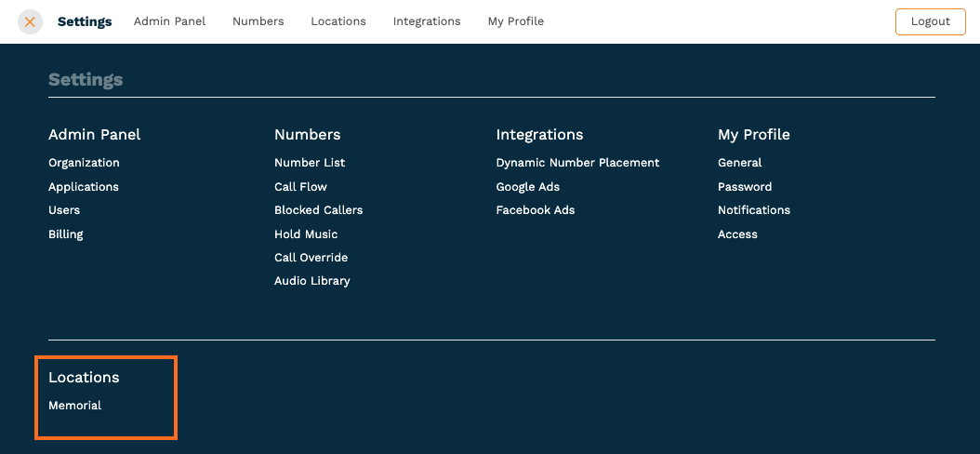Open the Password link
Viewport: 980px width, 454px height.
point(745,187)
